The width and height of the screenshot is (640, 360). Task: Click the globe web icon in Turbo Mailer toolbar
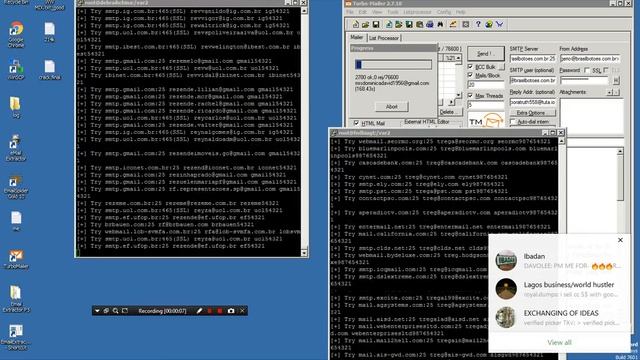pyautogui.click(x=489, y=24)
